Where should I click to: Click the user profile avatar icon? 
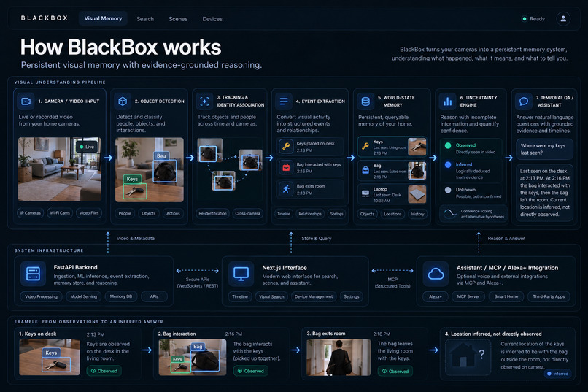563,19
